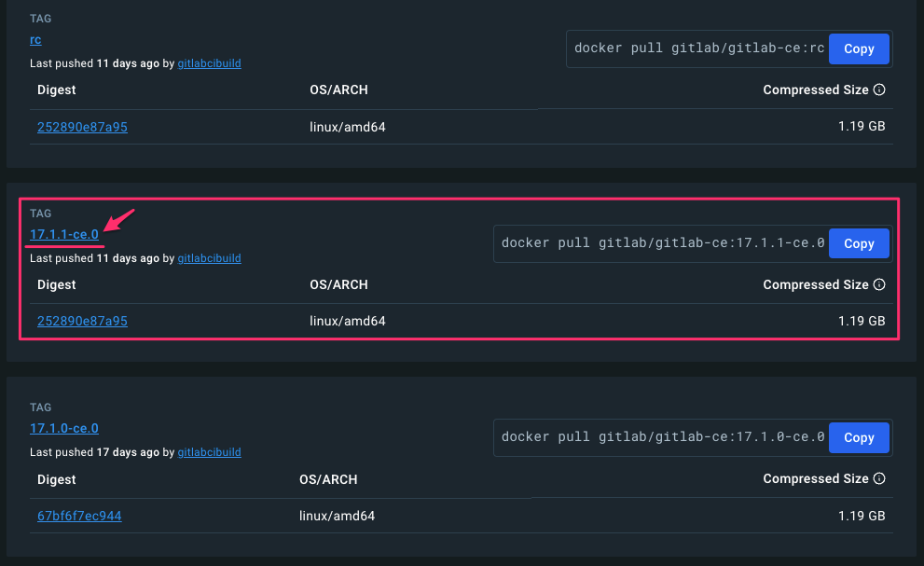Click the Compressed Size header in rc section

(x=816, y=90)
